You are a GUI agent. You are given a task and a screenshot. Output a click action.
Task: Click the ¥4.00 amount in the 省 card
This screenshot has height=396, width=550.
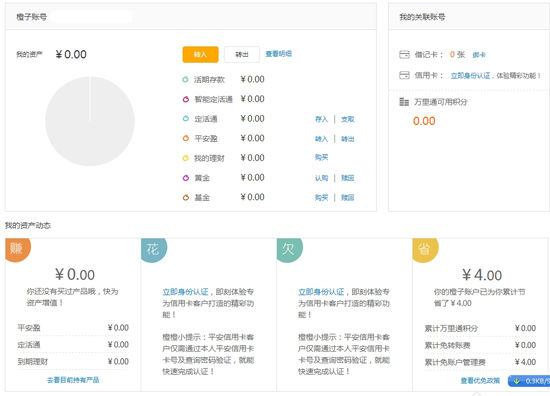click(x=482, y=275)
